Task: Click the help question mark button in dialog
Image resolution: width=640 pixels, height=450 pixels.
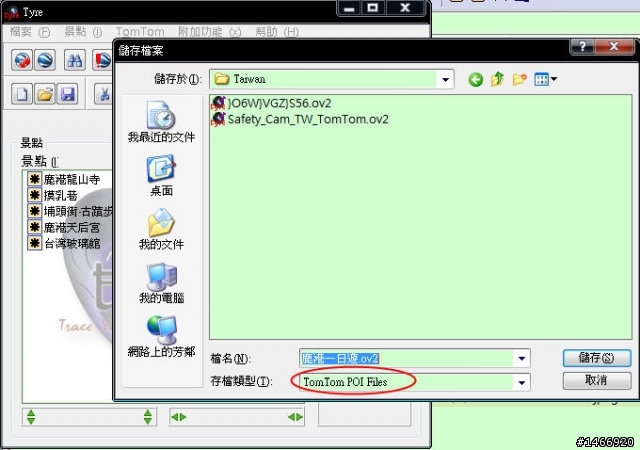Action: click(582, 47)
